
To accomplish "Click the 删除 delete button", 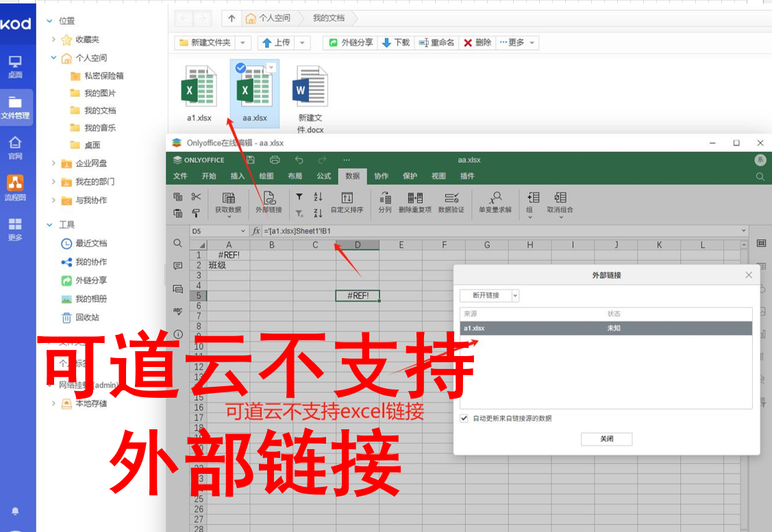I will click(x=477, y=43).
